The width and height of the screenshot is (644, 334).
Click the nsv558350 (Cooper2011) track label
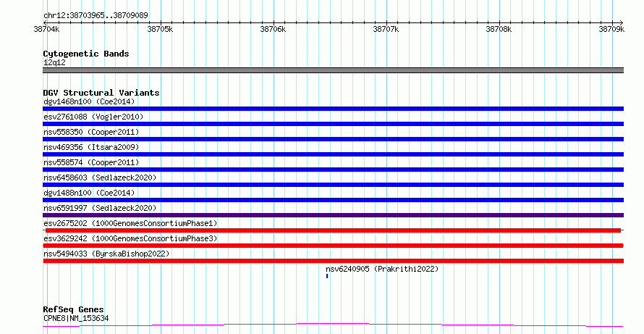91,132
